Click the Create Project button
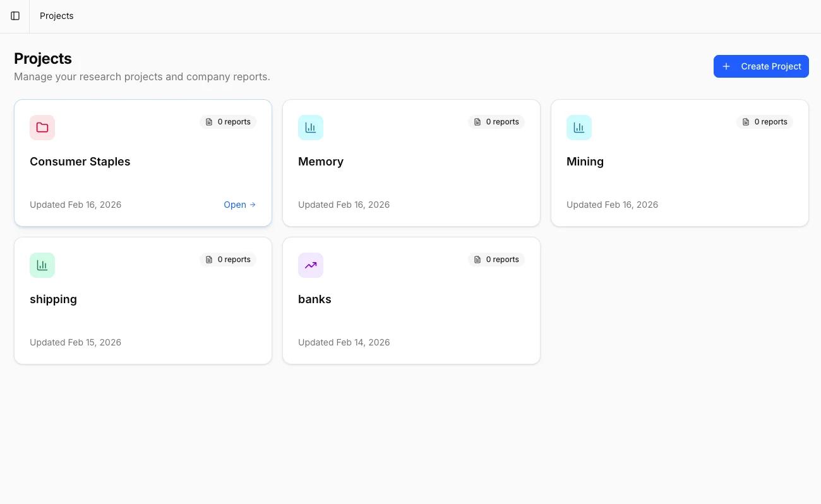Screen dimensions: 821x504 tap(761, 66)
